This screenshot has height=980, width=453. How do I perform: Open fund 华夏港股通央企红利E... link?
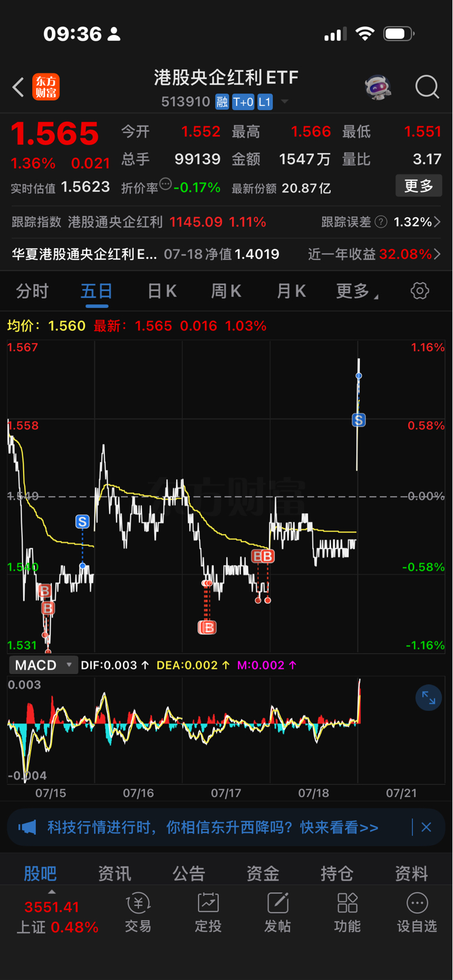tap(84, 254)
